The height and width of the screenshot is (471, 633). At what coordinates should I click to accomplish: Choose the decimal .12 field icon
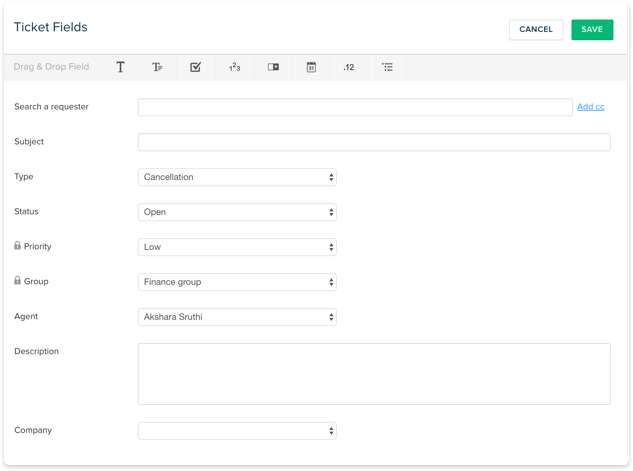(349, 67)
